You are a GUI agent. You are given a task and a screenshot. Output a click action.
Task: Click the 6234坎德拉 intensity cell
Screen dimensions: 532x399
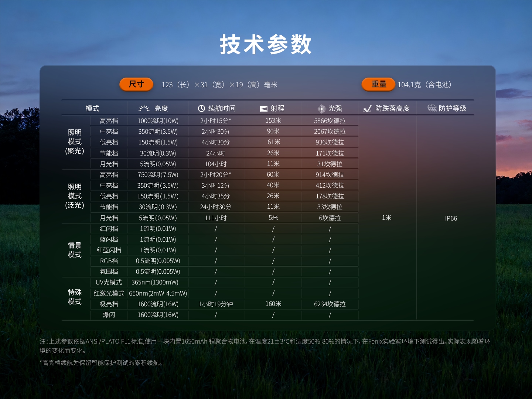point(330,304)
